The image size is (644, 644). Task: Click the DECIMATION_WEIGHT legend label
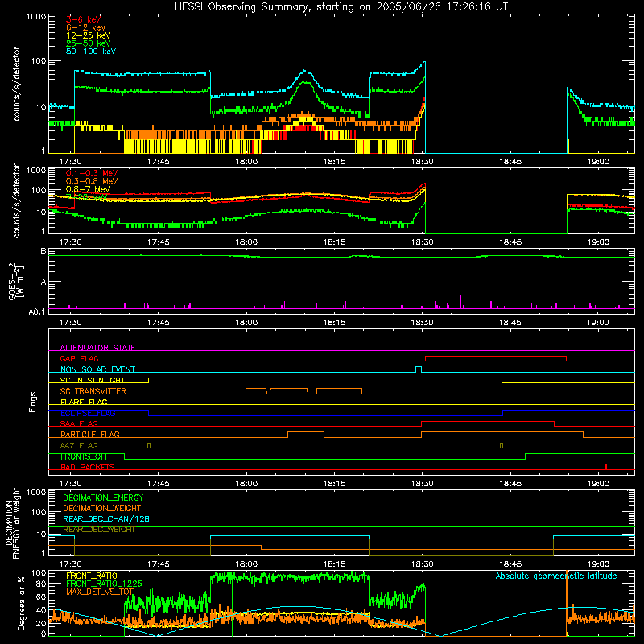(x=102, y=508)
